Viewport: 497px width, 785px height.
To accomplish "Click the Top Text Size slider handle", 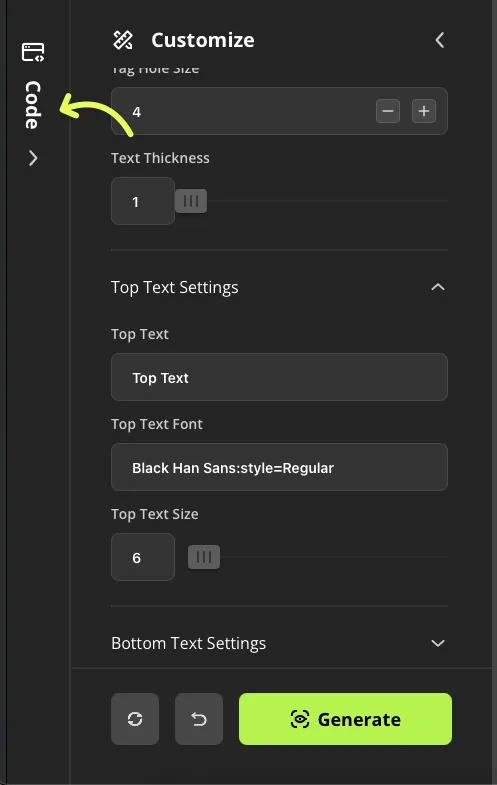I will [204, 557].
